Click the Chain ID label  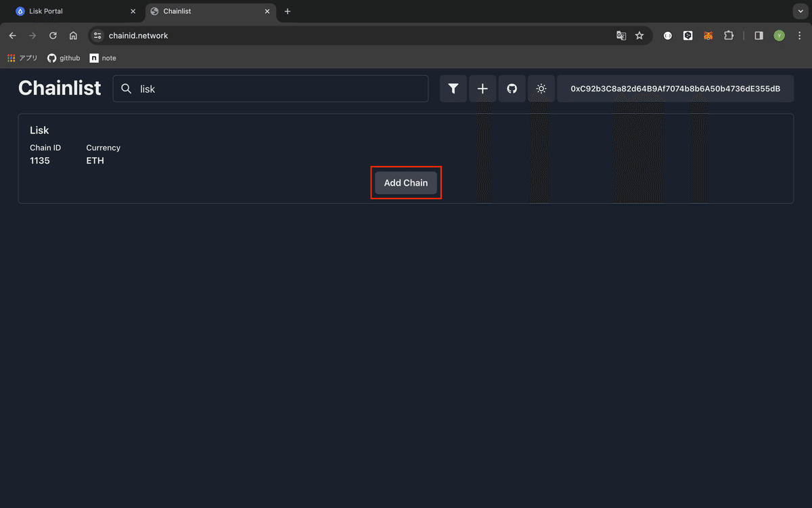pyautogui.click(x=45, y=148)
